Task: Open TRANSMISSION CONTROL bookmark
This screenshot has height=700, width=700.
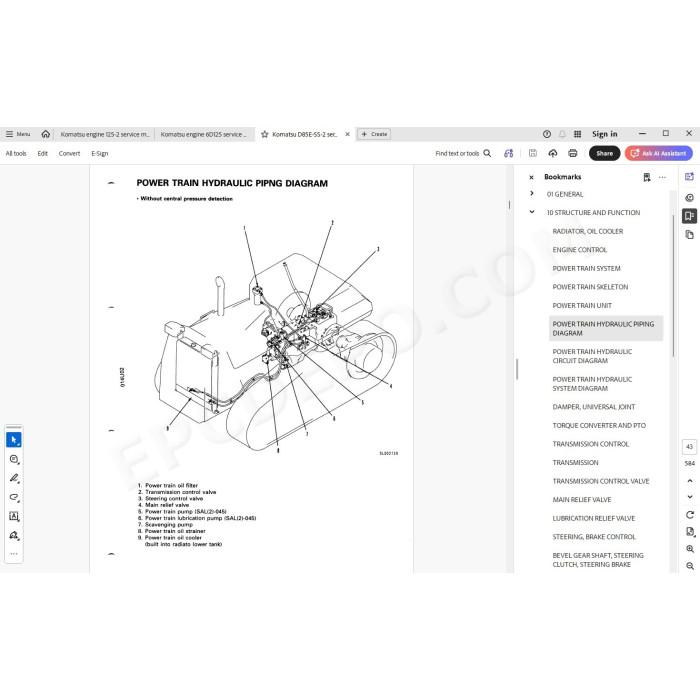Action: coord(591,444)
